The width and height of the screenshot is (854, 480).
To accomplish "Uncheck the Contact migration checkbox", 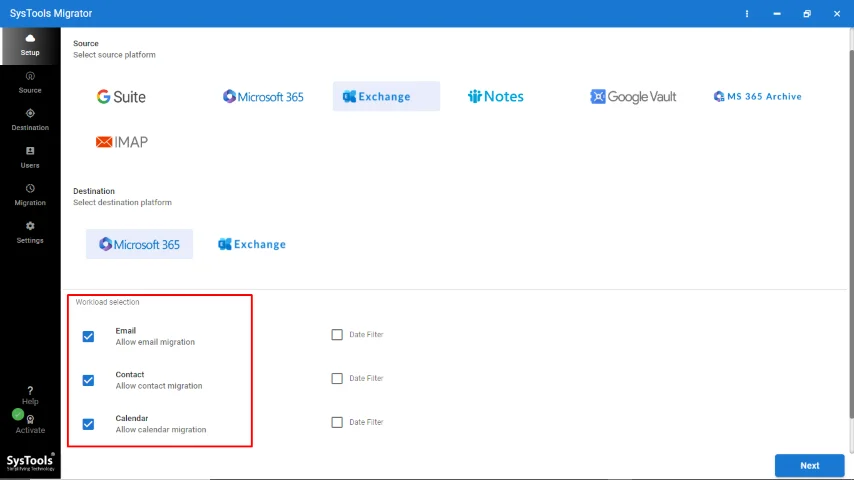I will coord(88,380).
